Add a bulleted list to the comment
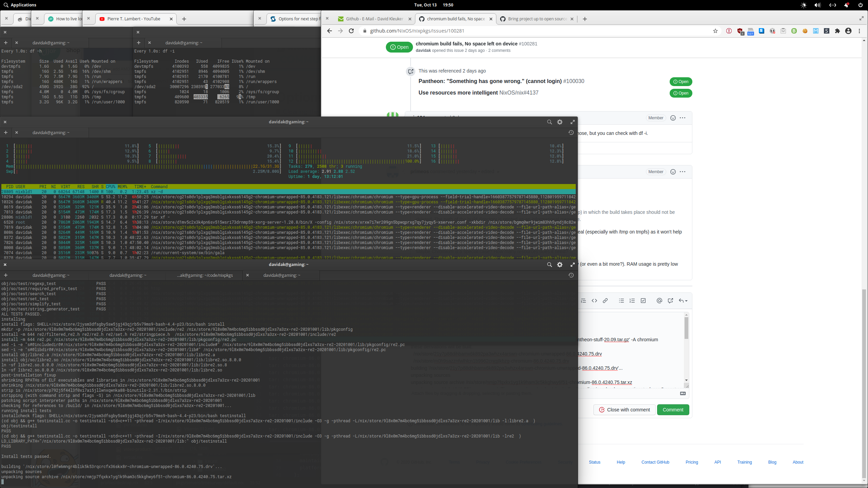The image size is (868, 488). pos(622,301)
